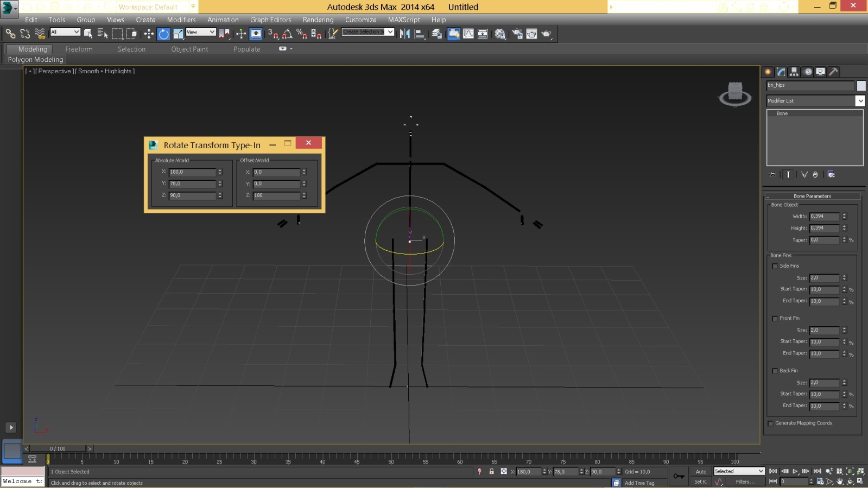
Task: Switch to the Utilities hammer panel
Action: 834,72
